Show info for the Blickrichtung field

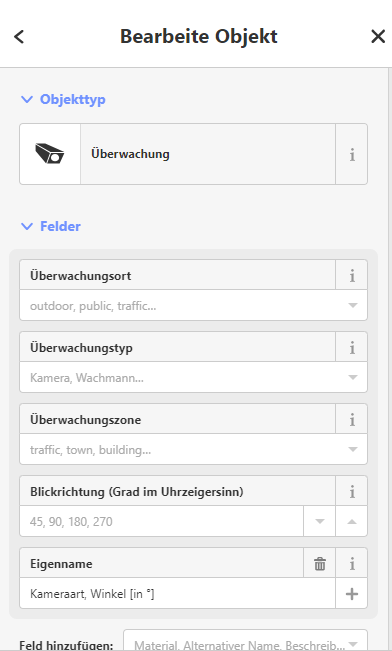point(352,491)
